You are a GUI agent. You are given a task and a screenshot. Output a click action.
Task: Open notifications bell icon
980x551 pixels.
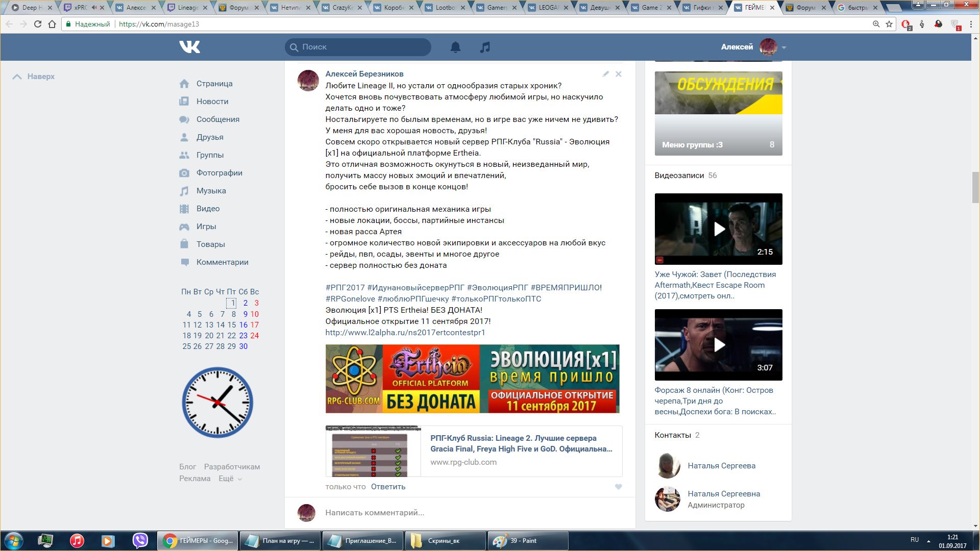click(455, 47)
